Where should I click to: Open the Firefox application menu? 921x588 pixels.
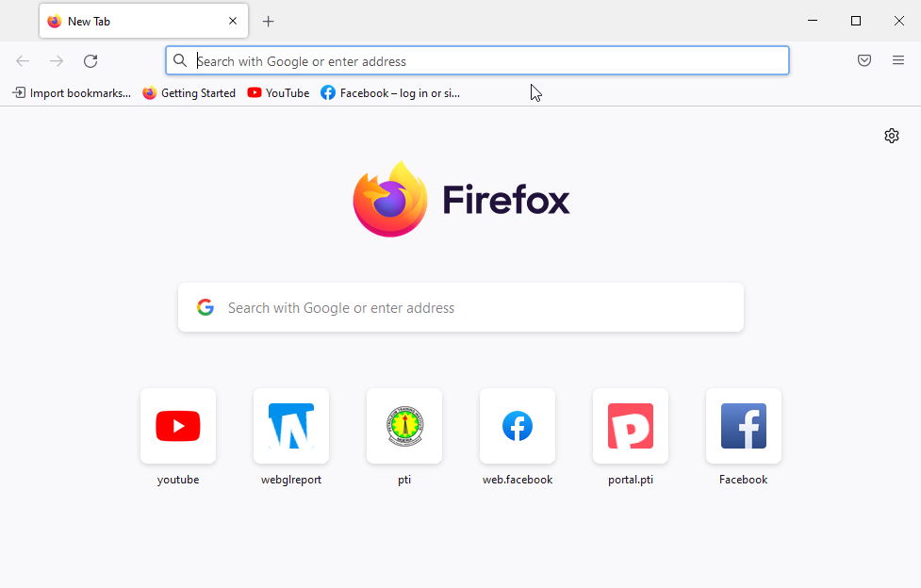click(x=898, y=60)
